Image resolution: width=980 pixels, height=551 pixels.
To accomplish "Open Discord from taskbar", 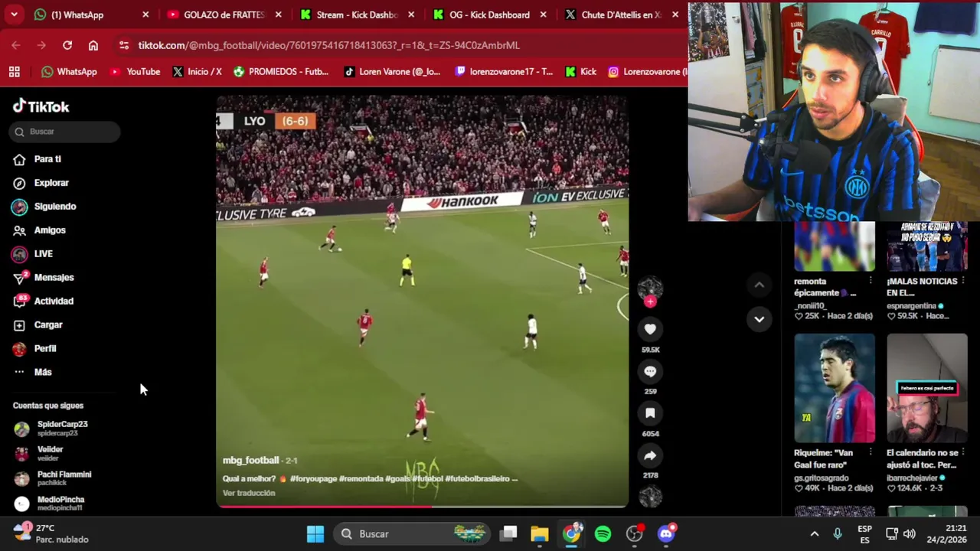I will [666, 534].
